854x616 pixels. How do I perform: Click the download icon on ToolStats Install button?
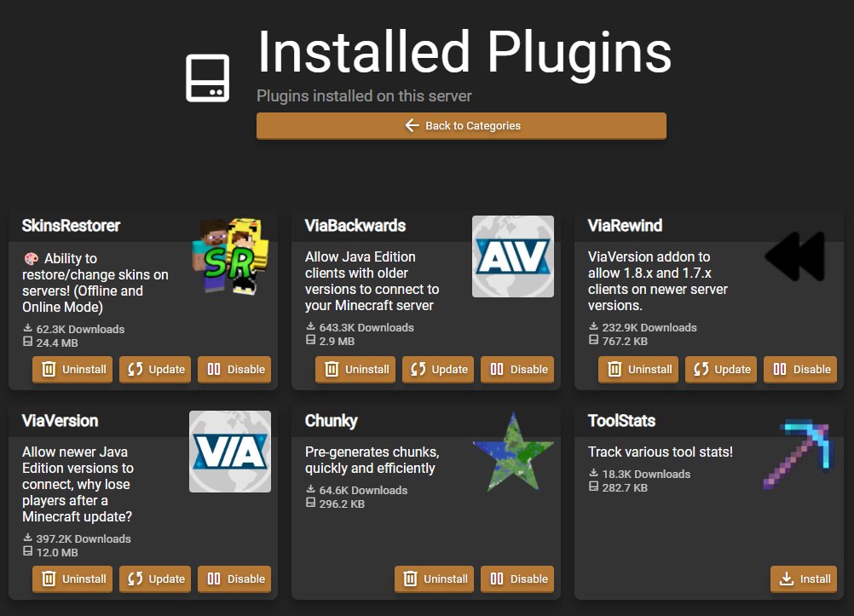coord(785,579)
